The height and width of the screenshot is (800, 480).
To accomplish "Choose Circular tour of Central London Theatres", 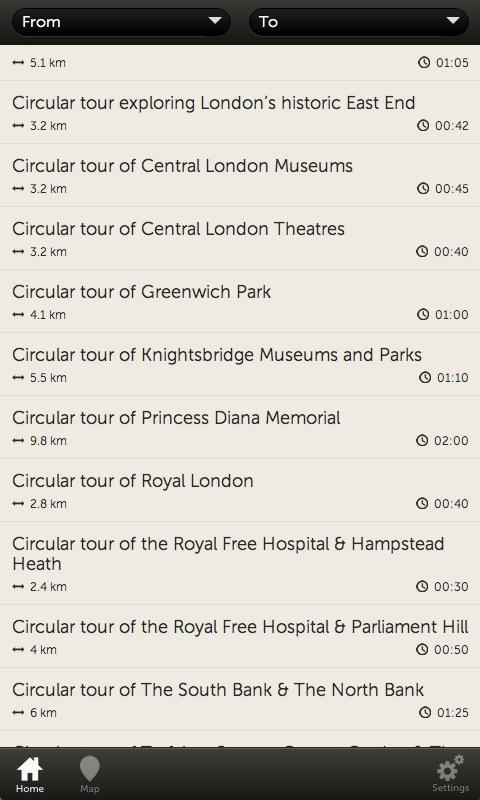I will point(240,238).
